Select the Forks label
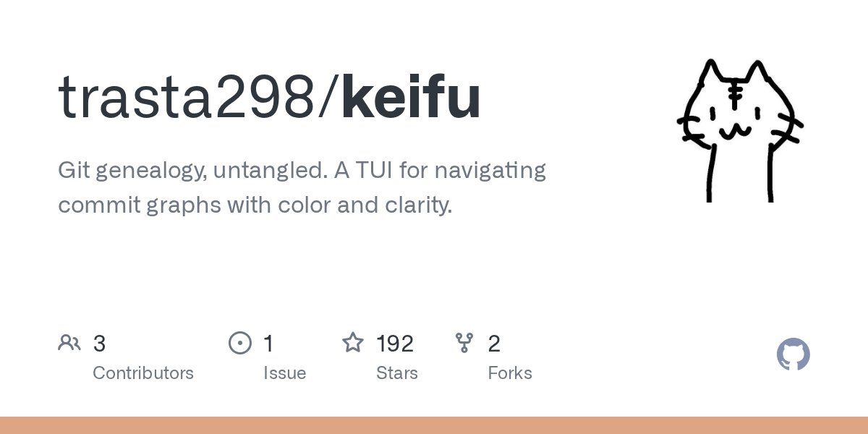 pos(510,373)
